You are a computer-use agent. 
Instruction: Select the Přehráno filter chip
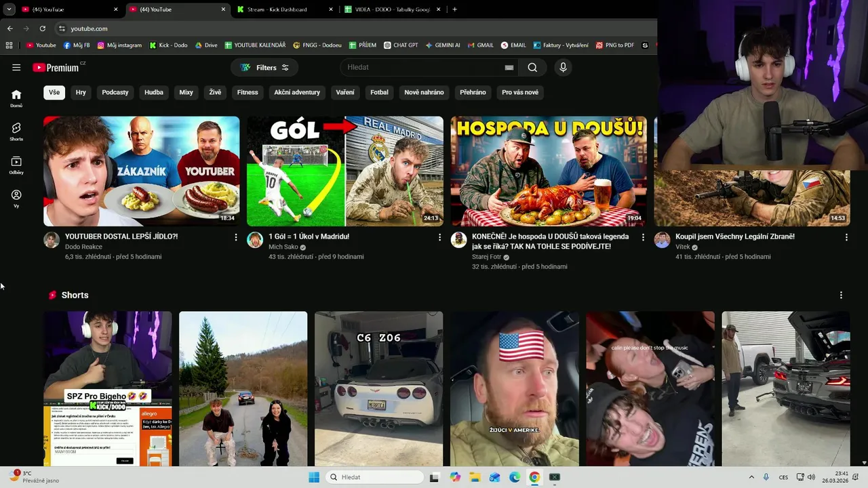coord(473,92)
